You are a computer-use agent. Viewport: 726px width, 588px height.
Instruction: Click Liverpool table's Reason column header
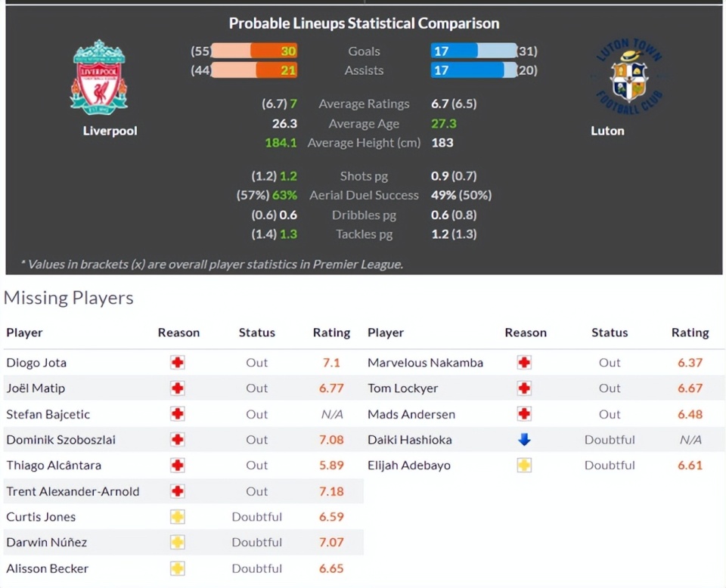[x=178, y=333]
